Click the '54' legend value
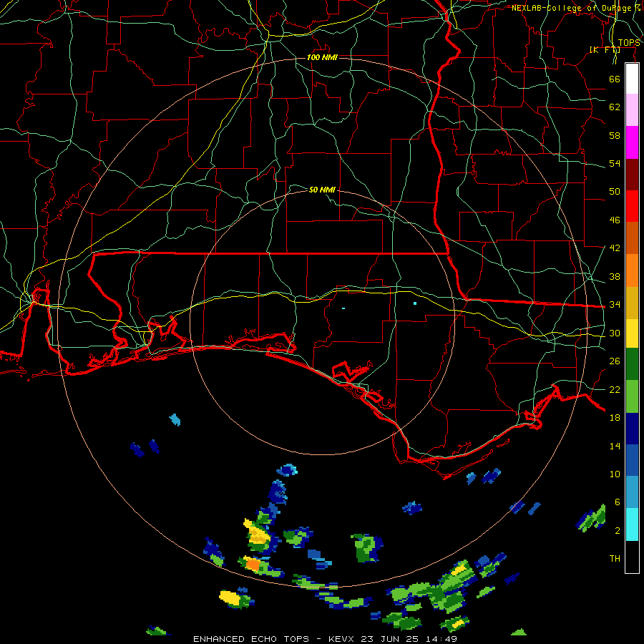 (615, 163)
